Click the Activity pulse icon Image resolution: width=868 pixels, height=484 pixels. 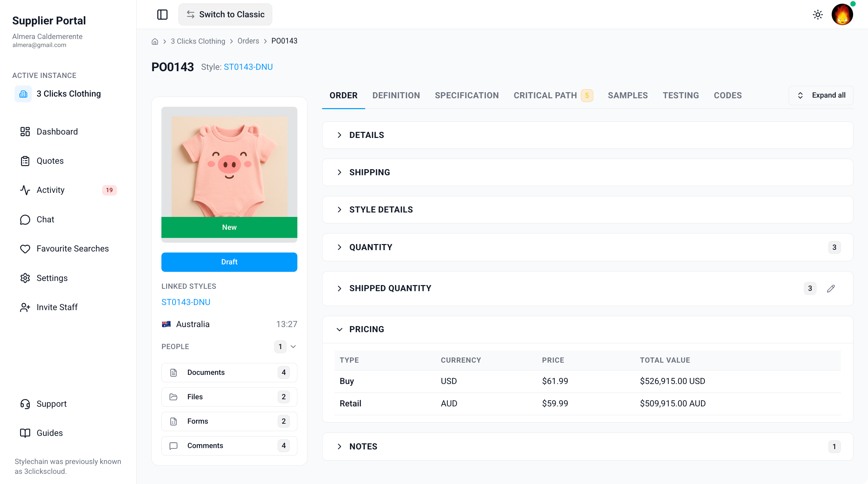pos(25,190)
